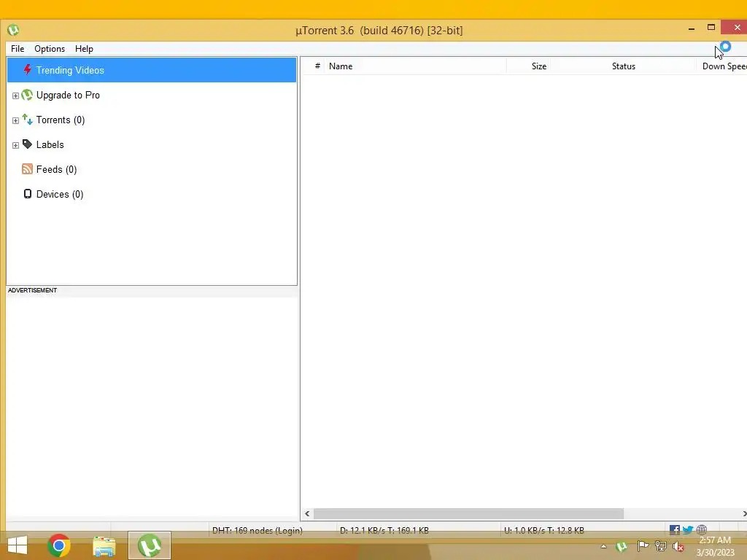Show hidden system tray icons arrow
The image size is (747, 560).
coord(603,546)
